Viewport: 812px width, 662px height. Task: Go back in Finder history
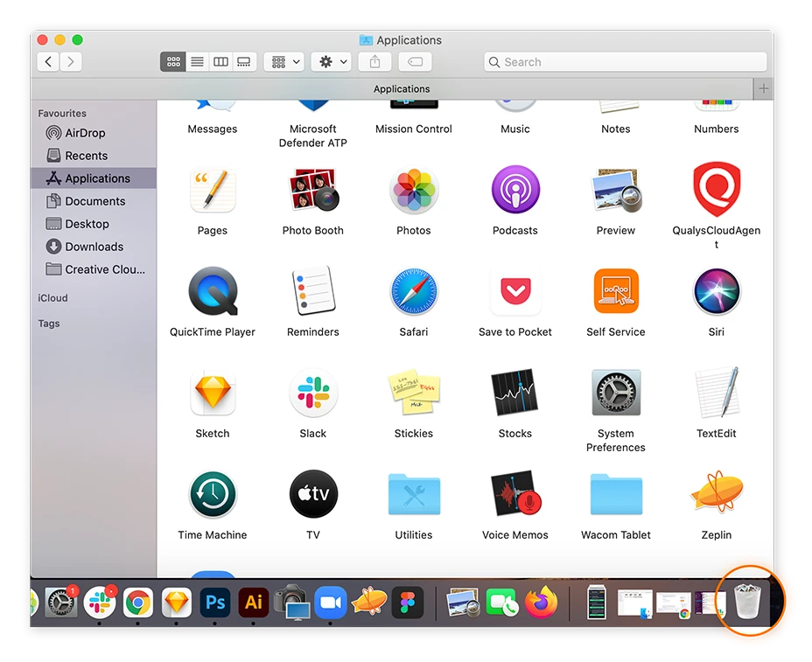coord(48,62)
